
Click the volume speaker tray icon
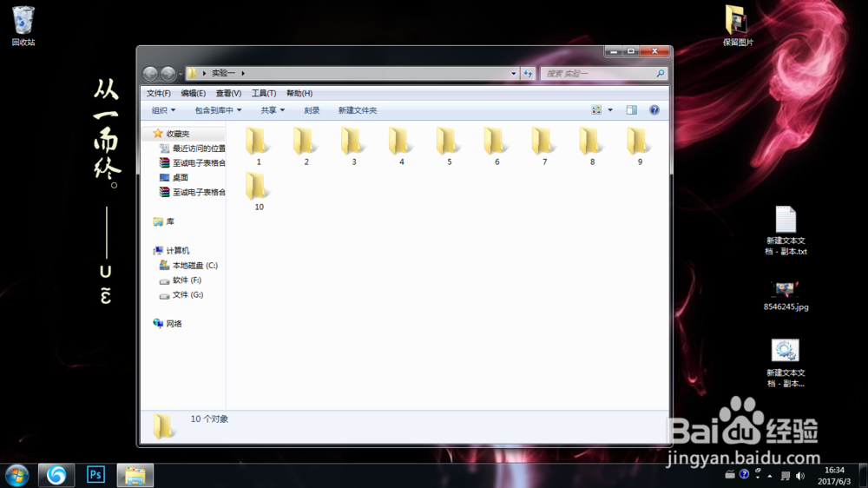(x=800, y=476)
